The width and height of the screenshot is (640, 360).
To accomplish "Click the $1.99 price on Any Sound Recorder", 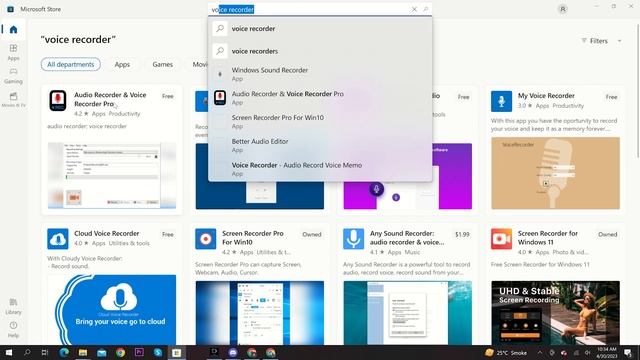I will point(462,234).
